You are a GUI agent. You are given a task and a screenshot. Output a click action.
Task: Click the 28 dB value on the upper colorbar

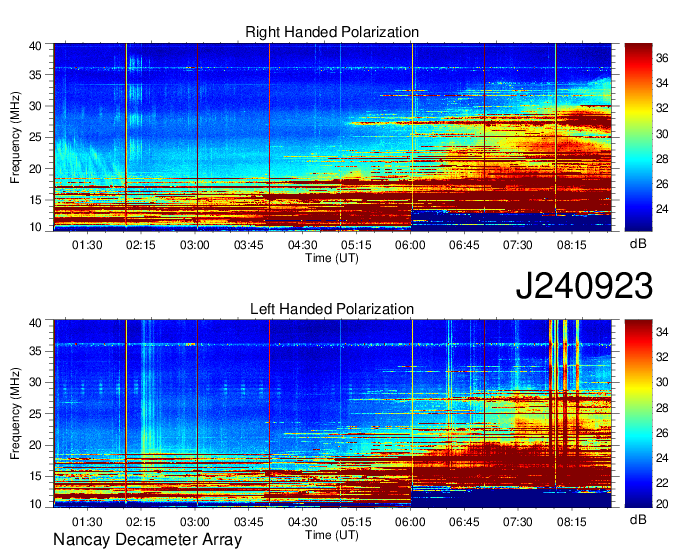click(x=662, y=159)
